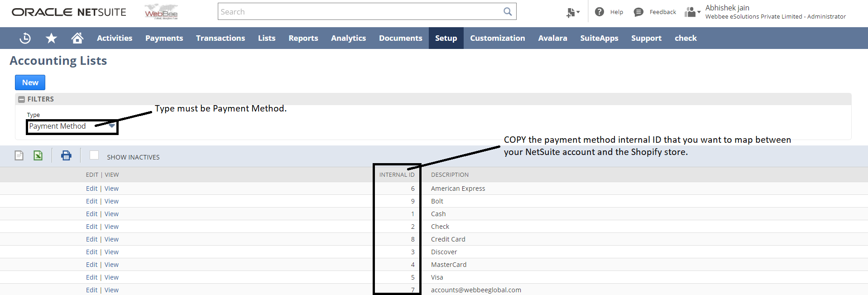Edit the MasterCard payment method

tap(92, 265)
